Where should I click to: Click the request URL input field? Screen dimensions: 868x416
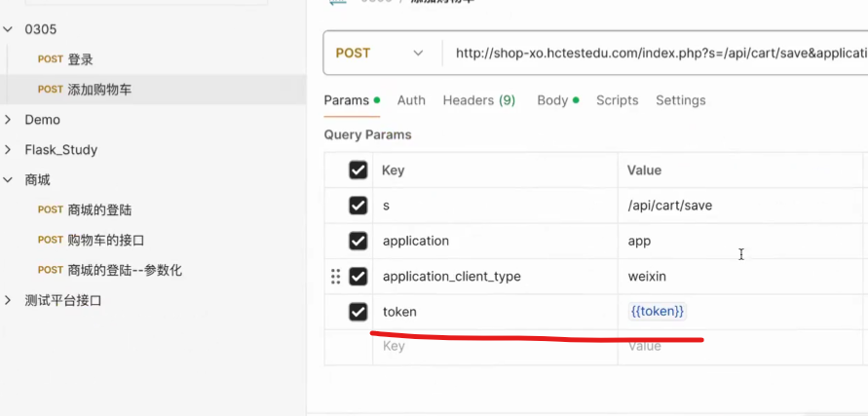click(x=653, y=54)
